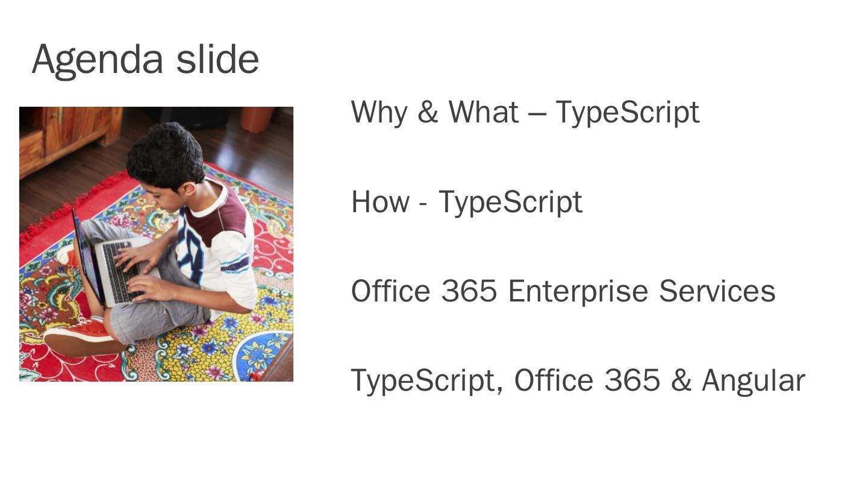Select "TypeScript, Office 365 & Angular" line
The height and width of the screenshot is (489, 868).
[x=577, y=380]
